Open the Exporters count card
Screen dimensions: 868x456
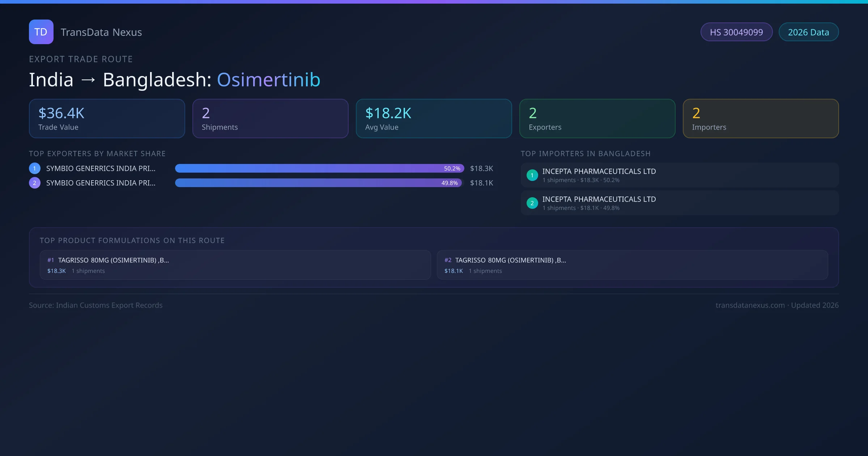tap(597, 119)
